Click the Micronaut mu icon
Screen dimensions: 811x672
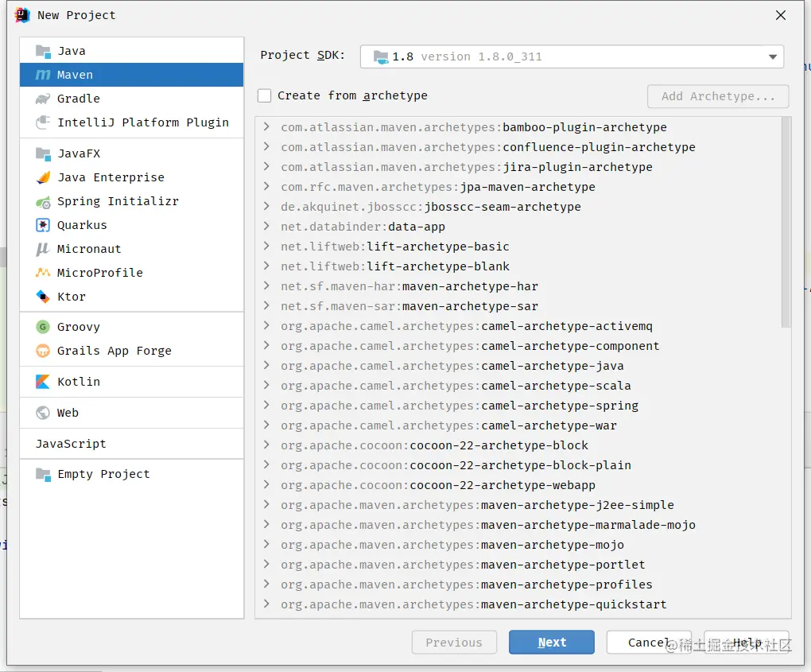coord(43,249)
